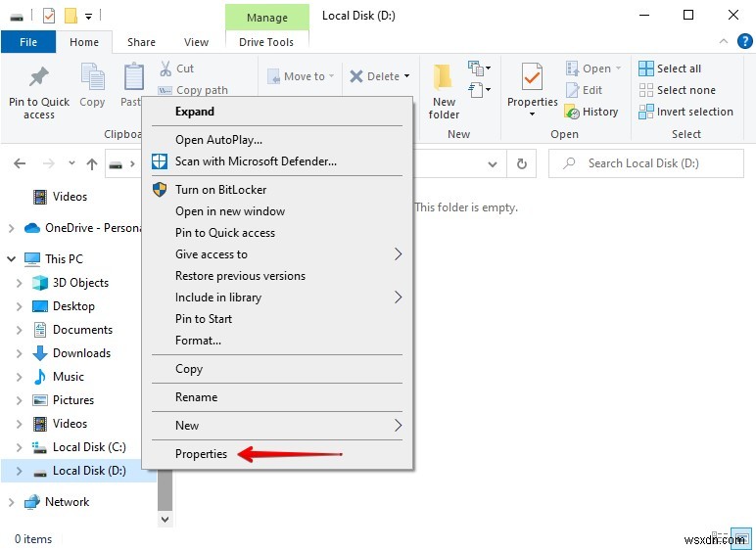Click the Pin to Quick access ribbon icon

(x=39, y=77)
